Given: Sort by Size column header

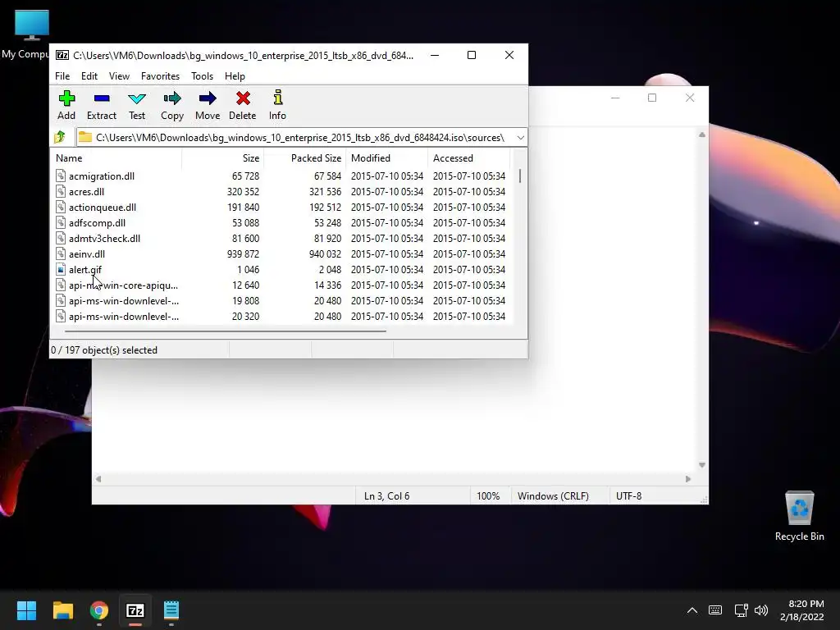Looking at the screenshot, I should point(223,158).
